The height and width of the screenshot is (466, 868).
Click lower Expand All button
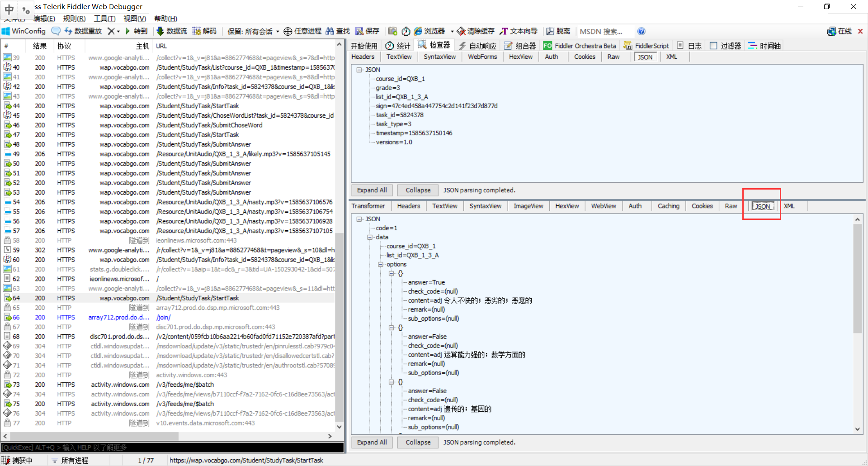[x=372, y=442]
